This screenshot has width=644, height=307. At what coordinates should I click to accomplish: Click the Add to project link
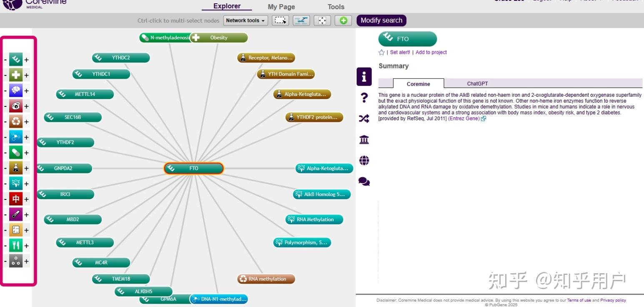[x=431, y=53]
